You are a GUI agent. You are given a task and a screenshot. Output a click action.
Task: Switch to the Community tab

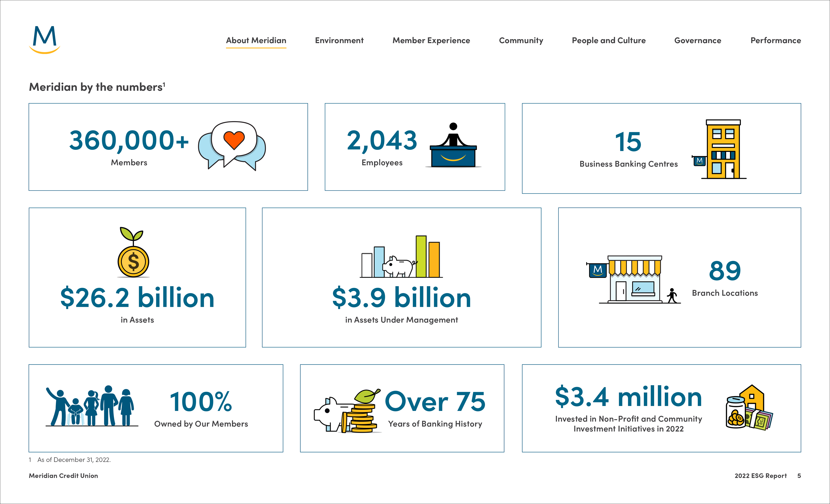point(521,40)
